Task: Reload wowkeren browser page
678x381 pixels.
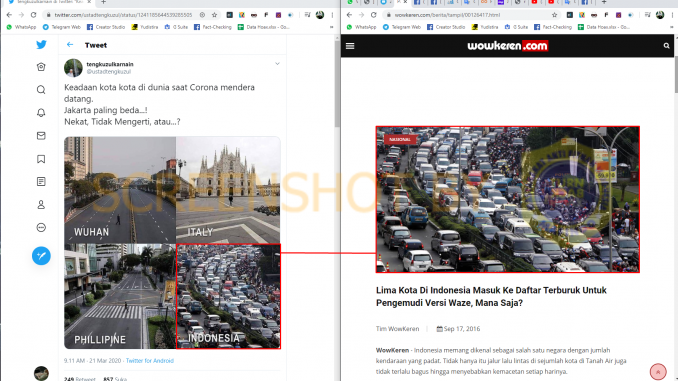Action: [374, 15]
